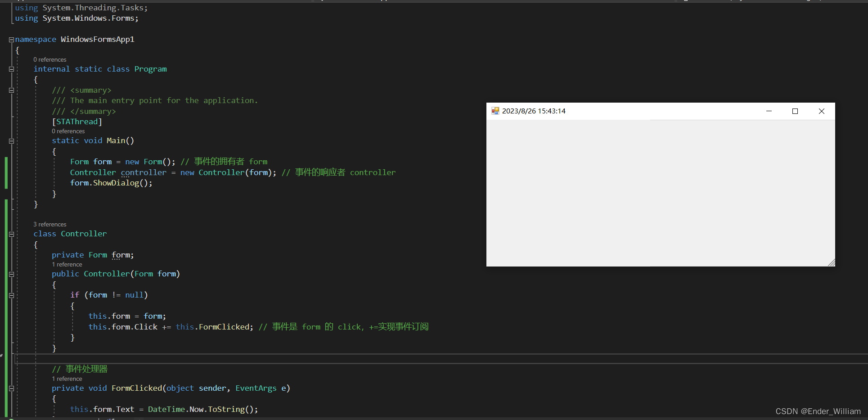Click the form window's application icon
The height and width of the screenshot is (420, 868).
pyautogui.click(x=495, y=111)
